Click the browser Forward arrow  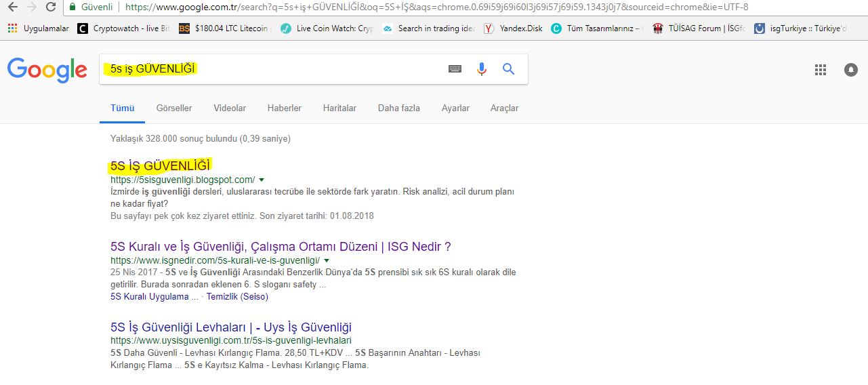[31, 7]
